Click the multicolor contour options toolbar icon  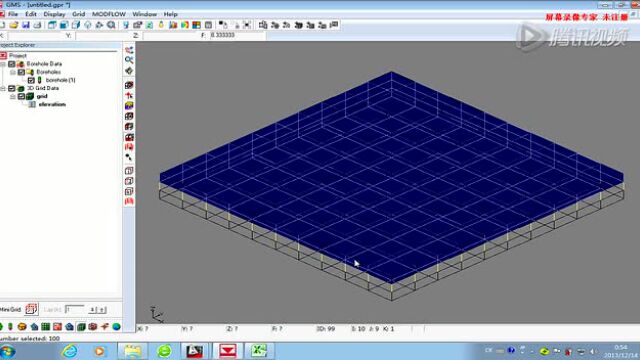tap(185, 25)
